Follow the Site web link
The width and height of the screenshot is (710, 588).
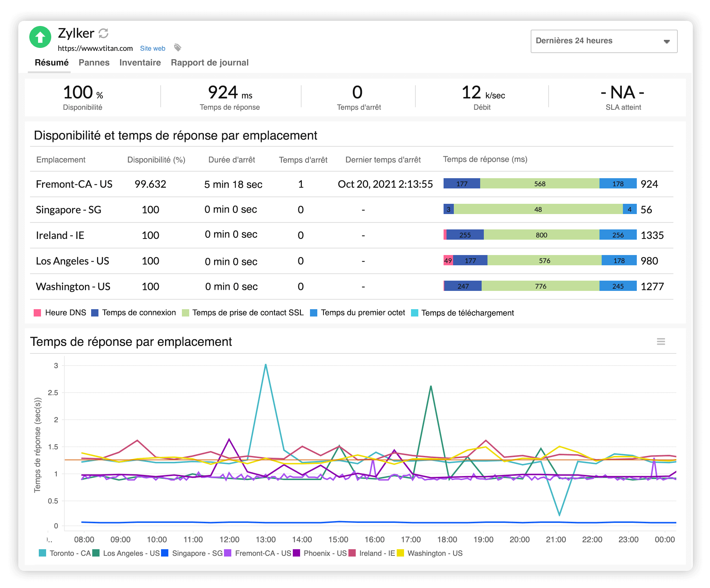[153, 48]
